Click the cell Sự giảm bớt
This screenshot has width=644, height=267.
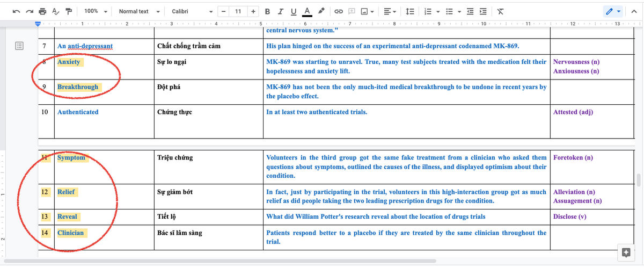pyautogui.click(x=175, y=192)
